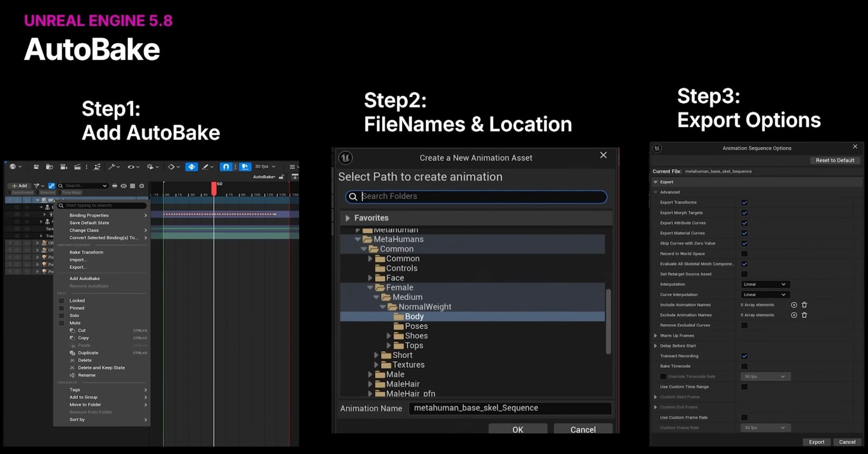The image size is (868, 454).
Task: Expand the Shoes folder arrow
Action: click(x=388, y=336)
